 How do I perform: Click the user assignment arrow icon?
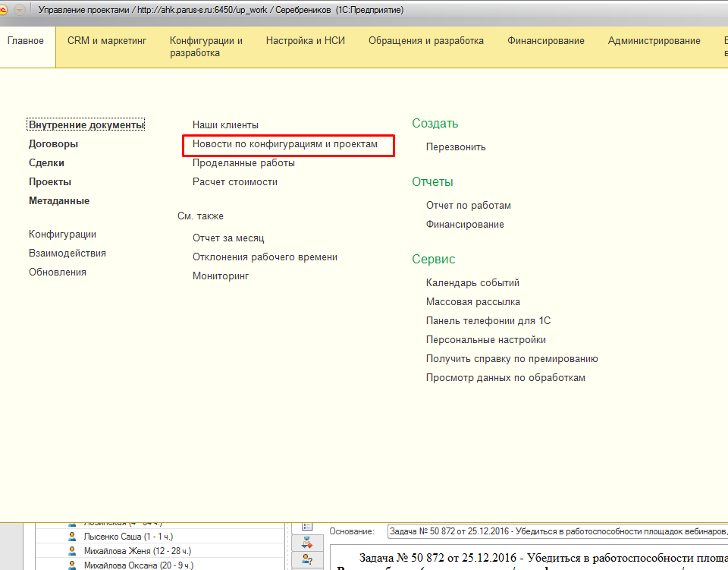307,543
